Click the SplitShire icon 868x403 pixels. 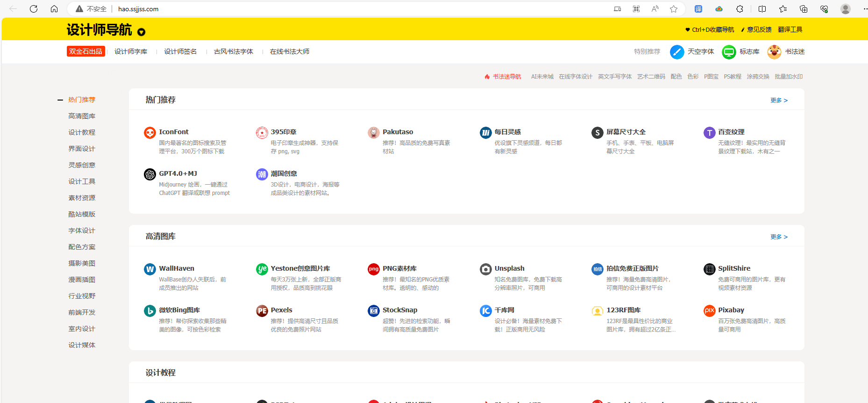709,269
